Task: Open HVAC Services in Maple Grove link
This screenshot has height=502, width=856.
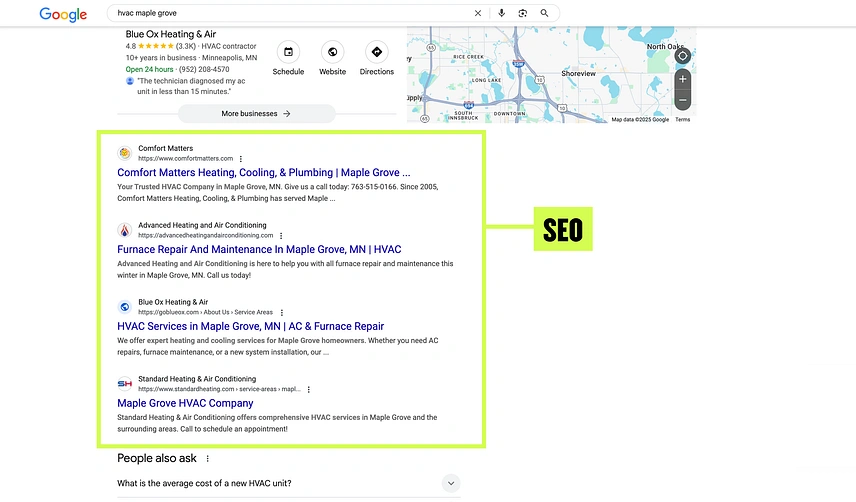Action: (250, 326)
